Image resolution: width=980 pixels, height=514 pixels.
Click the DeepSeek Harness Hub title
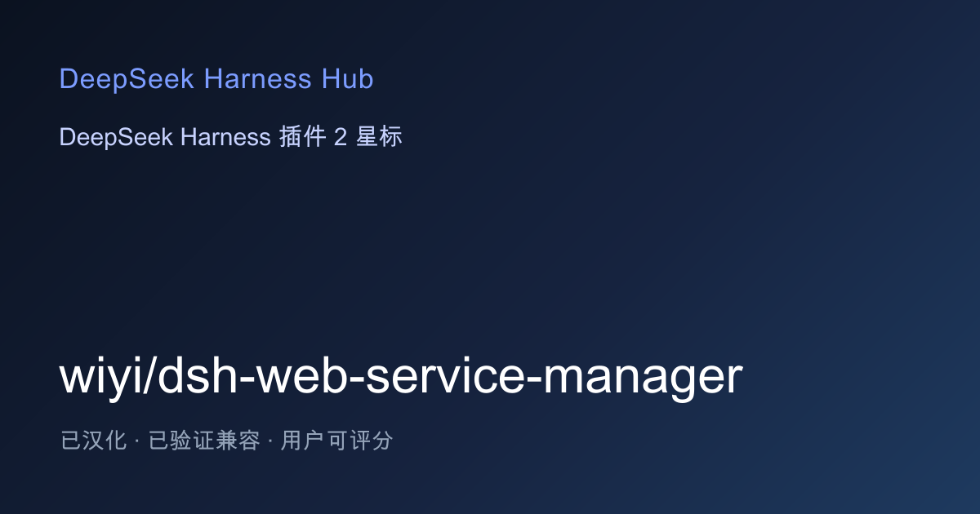click(216, 79)
